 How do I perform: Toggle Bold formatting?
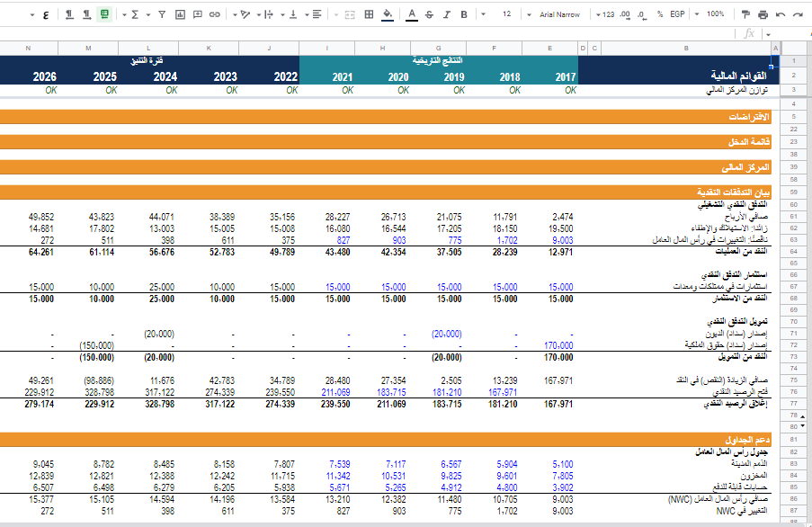464,14
